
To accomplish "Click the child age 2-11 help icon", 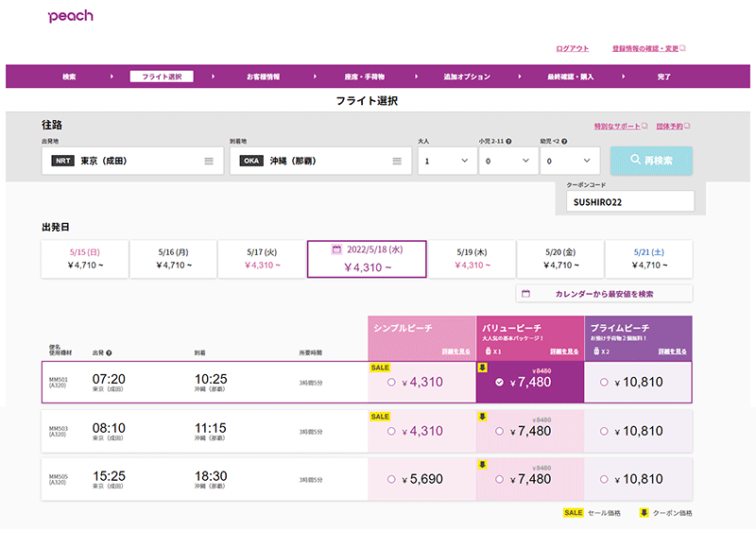I will click(508, 141).
